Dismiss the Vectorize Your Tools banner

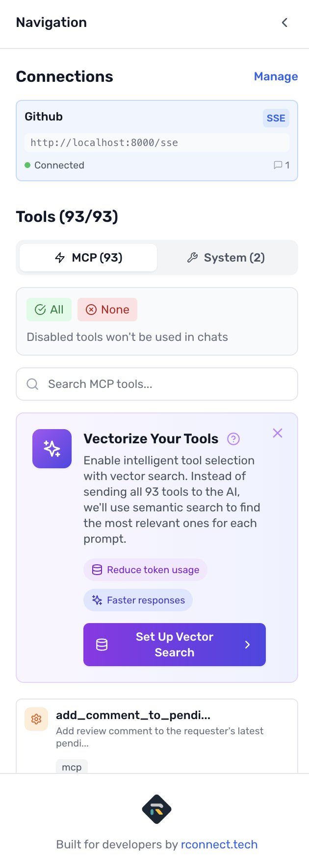[x=277, y=433]
